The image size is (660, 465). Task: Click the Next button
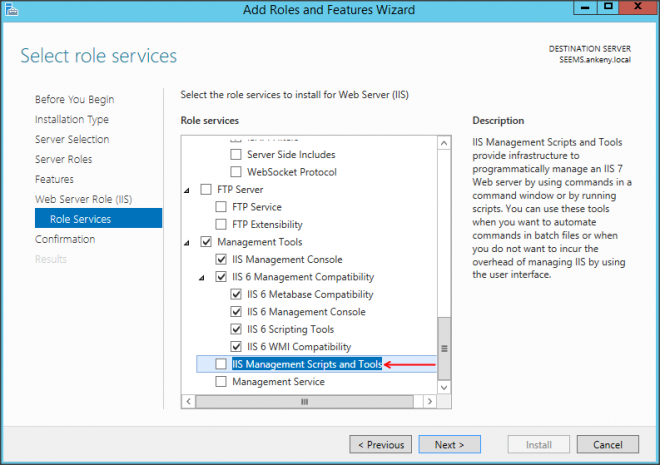449,444
